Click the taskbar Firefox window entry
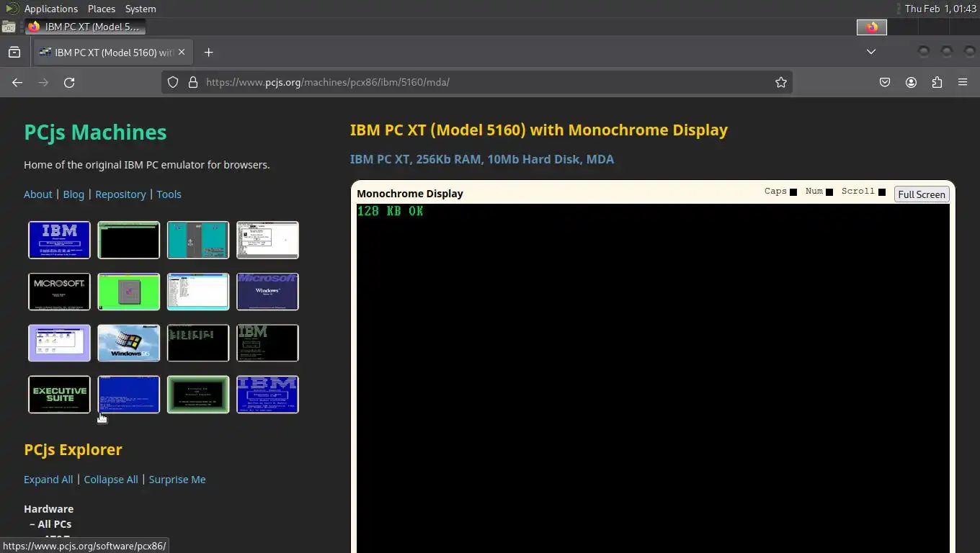Image resolution: width=980 pixels, height=553 pixels. click(x=85, y=27)
